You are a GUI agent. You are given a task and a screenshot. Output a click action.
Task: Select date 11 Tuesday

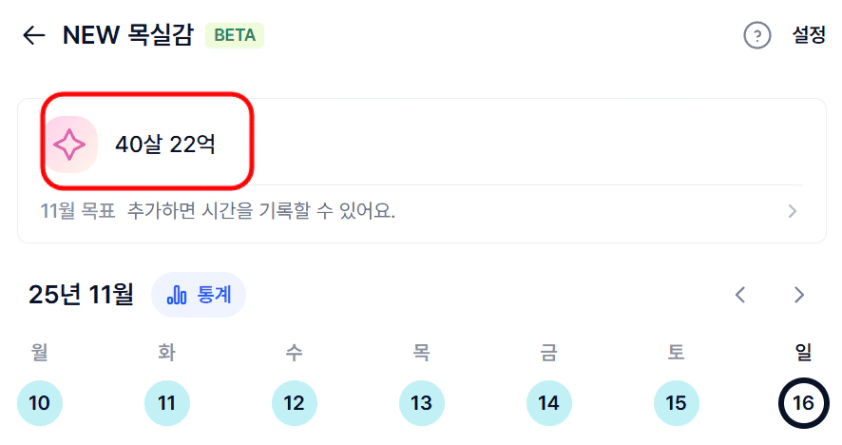(x=167, y=403)
